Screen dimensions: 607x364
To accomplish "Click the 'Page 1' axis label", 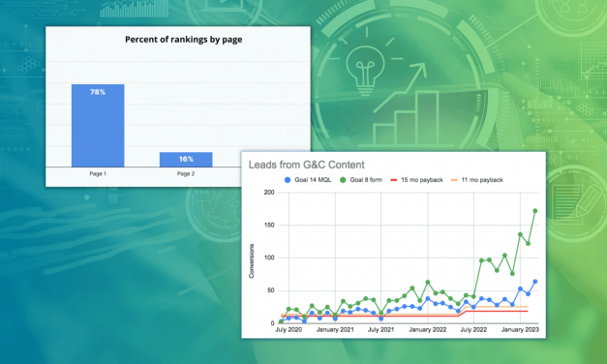I will coord(98,174).
